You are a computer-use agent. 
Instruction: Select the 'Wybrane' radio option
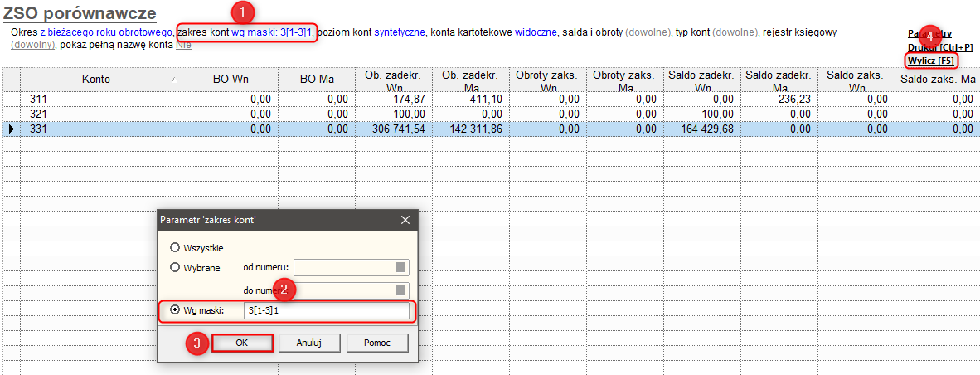point(196,267)
